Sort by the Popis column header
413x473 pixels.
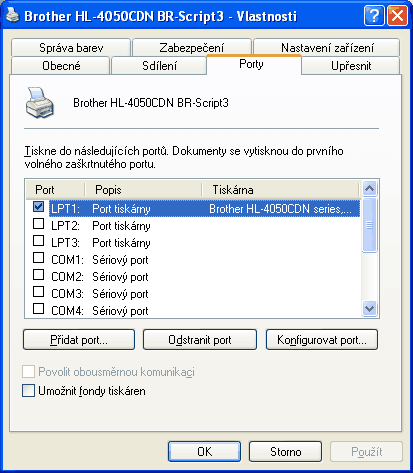tap(143, 190)
